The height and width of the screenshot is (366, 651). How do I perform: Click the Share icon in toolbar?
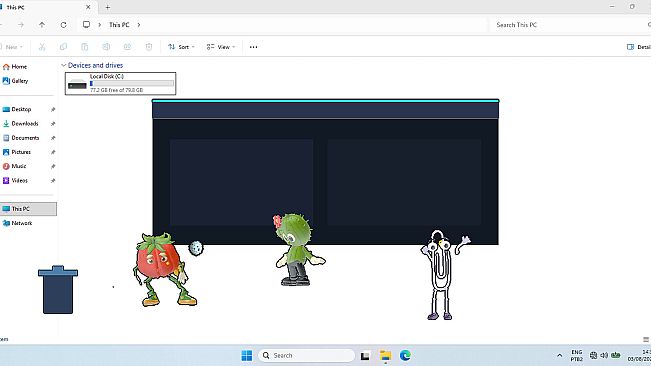point(127,47)
